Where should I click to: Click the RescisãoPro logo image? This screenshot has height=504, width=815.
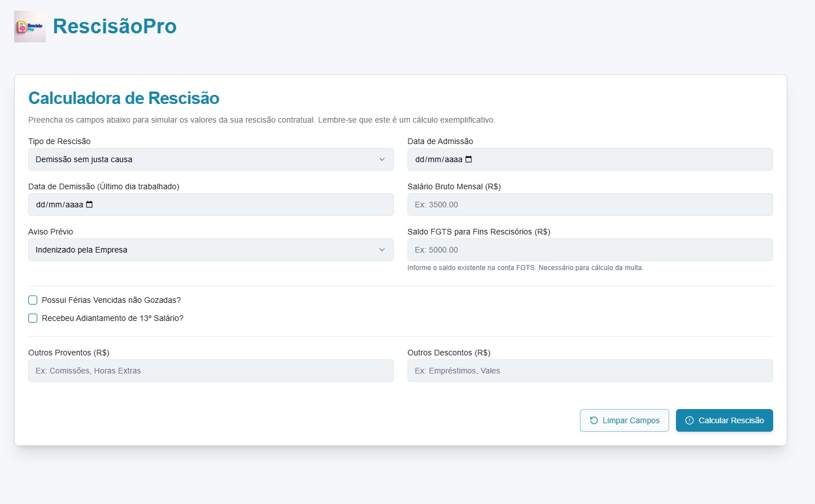[x=29, y=27]
